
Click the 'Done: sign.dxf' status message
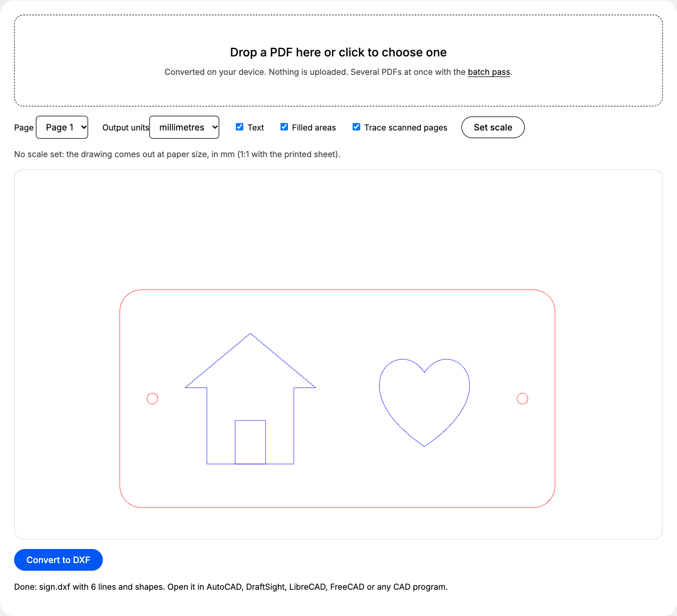pos(231,587)
